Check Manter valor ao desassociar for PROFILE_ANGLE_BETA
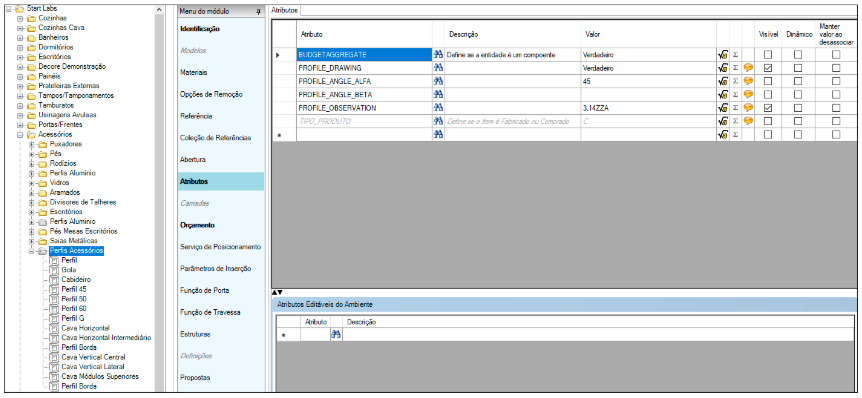Image resolution: width=862 pixels, height=398 pixels. pos(836,95)
